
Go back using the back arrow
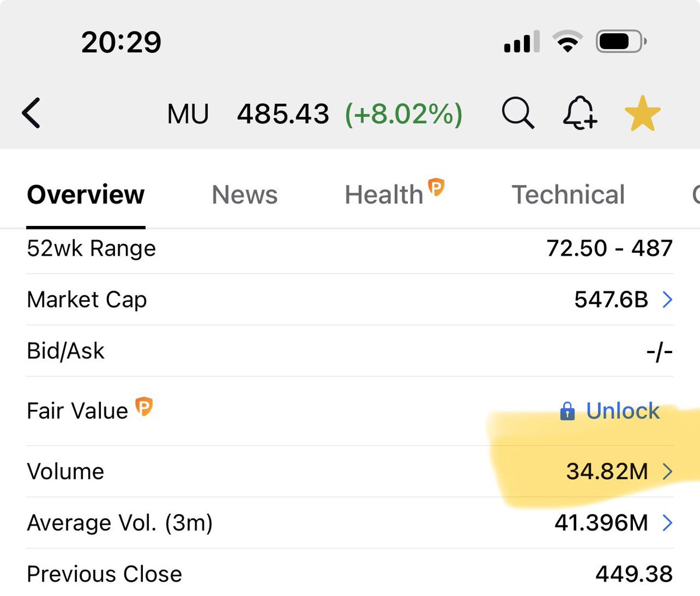coord(32,113)
